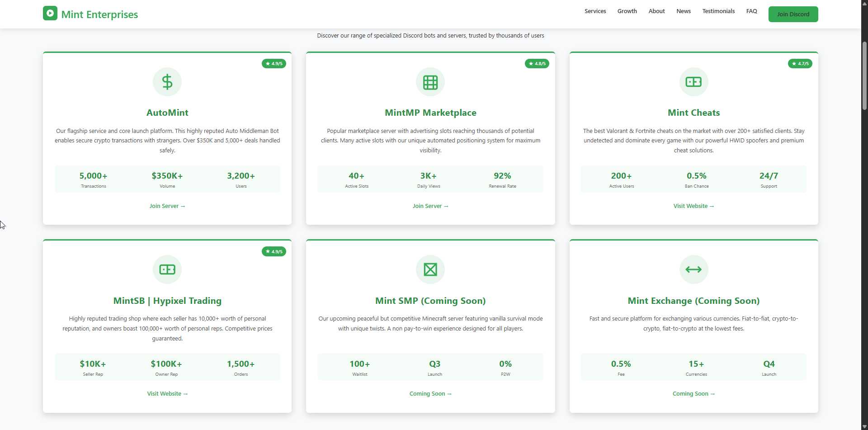
Task: Click the AutoMint 4.9/5 star rating badge
Action: pyautogui.click(x=274, y=64)
